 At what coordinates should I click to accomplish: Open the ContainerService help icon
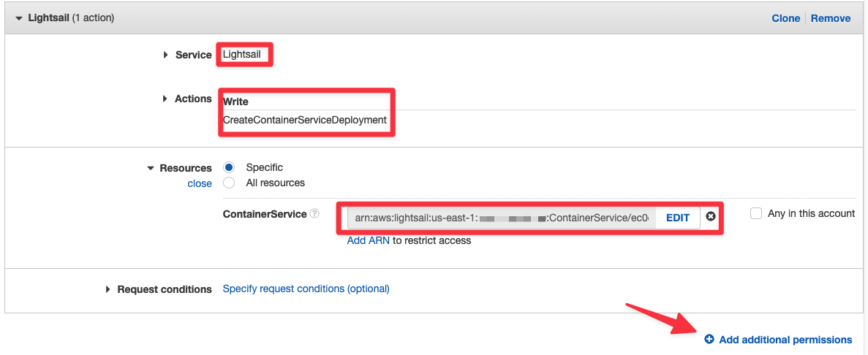tap(314, 213)
